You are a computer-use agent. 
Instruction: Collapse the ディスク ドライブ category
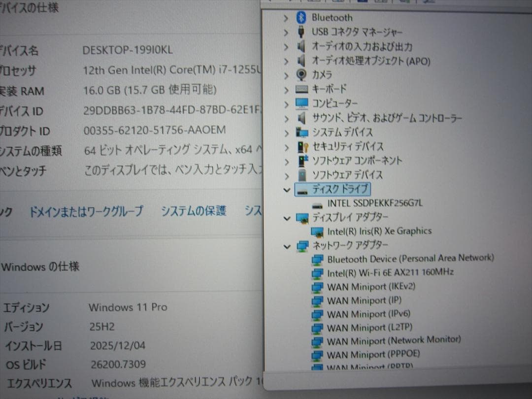[287, 189]
